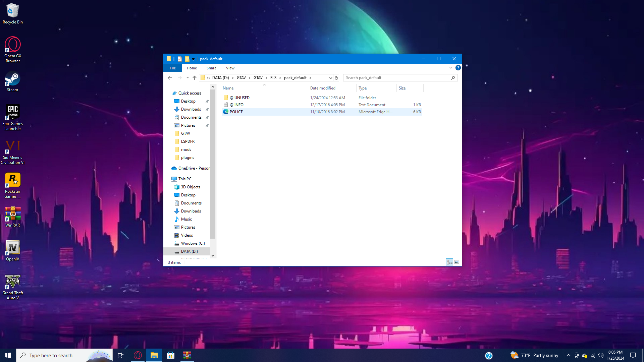Click the ELS breadcrumb in address bar
This screenshot has width=644, height=362.
[273, 78]
